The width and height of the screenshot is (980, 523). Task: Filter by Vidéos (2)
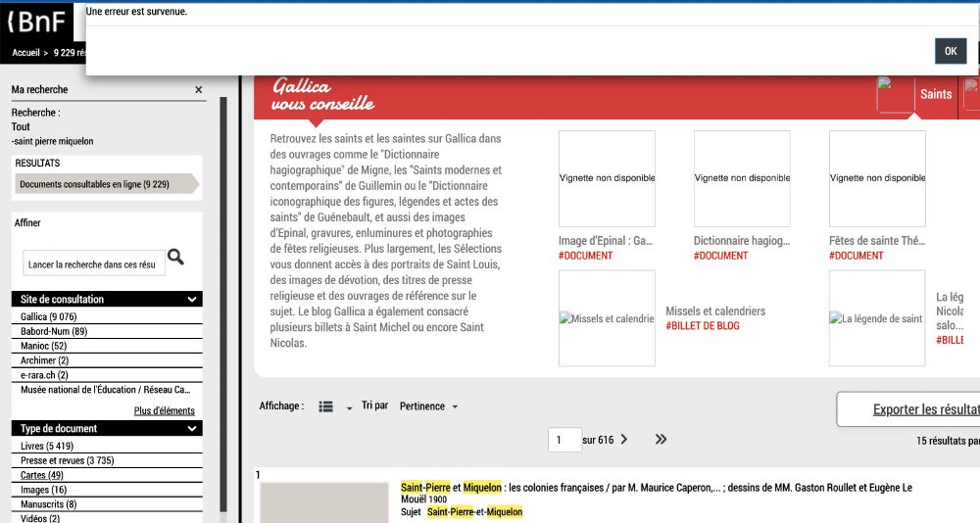pos(40,518)
